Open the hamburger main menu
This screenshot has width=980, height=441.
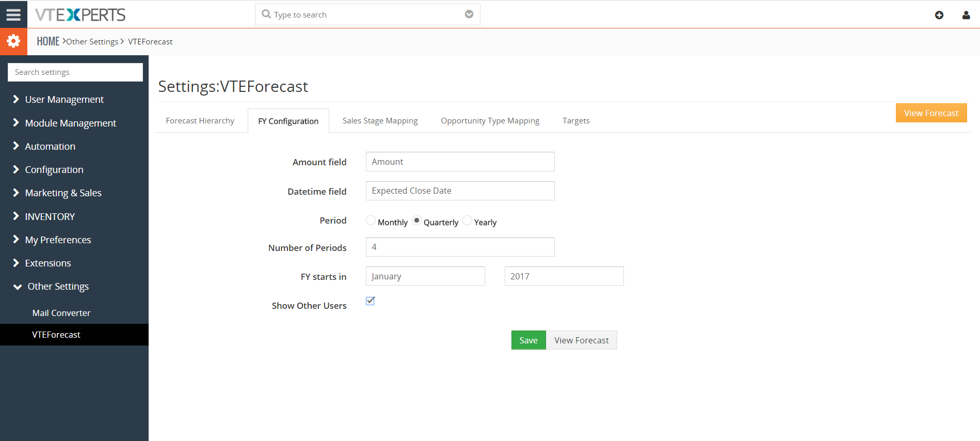13,14
